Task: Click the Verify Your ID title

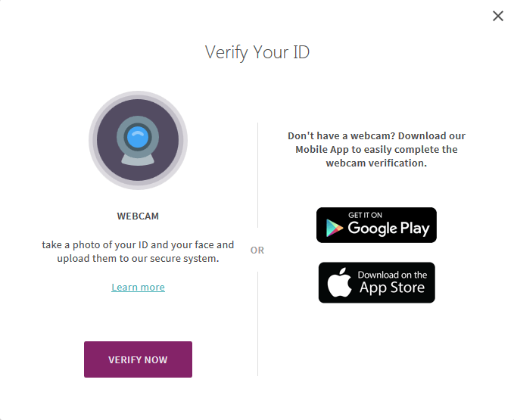Action: [257, 52]
